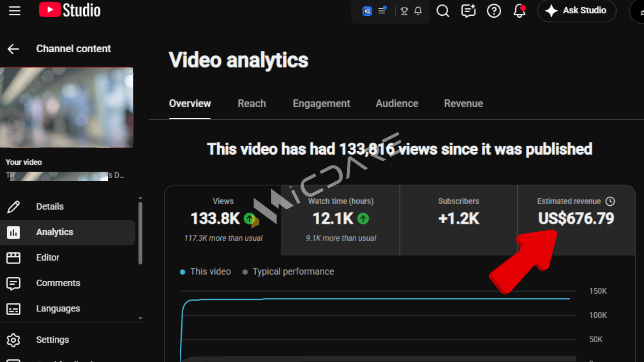Click the Channel content link
This screenshot has height=362, width=644.
click(74, 48)
